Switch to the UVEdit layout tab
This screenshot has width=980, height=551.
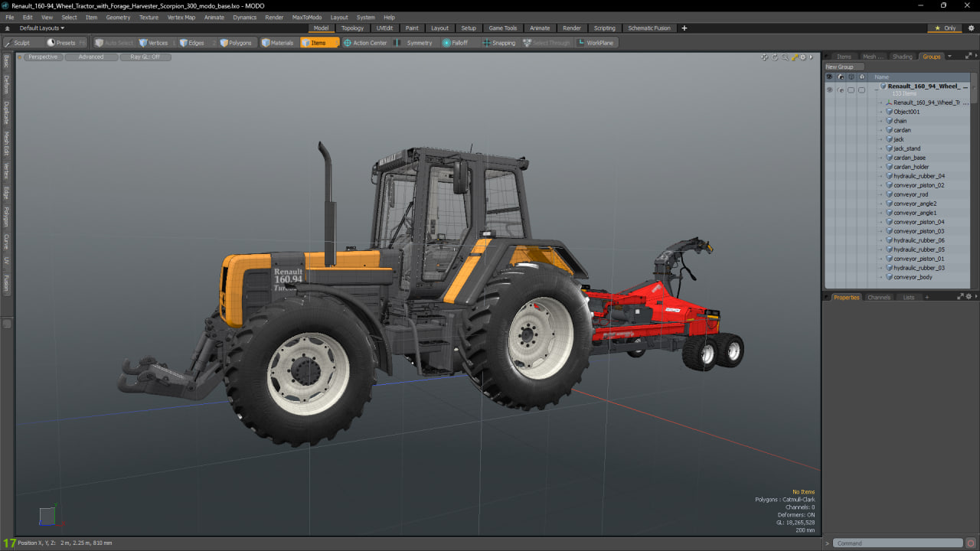[x=384, y=28]
